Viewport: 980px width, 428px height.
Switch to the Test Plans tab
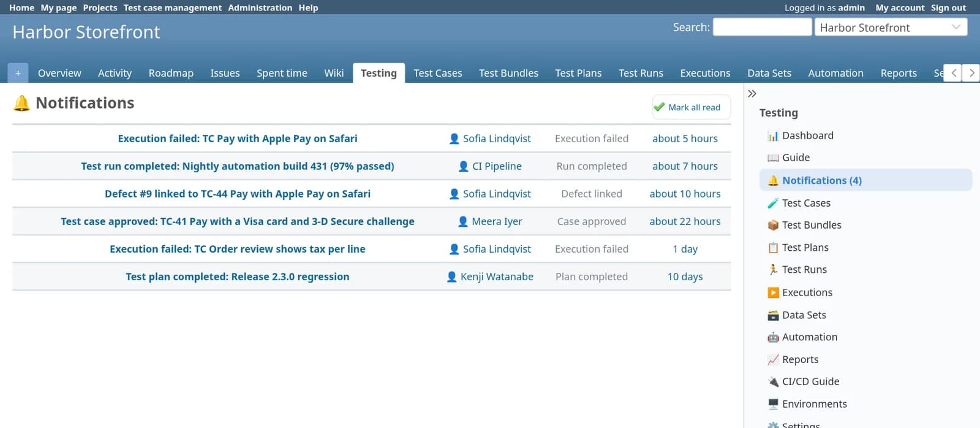coord(578,73)
